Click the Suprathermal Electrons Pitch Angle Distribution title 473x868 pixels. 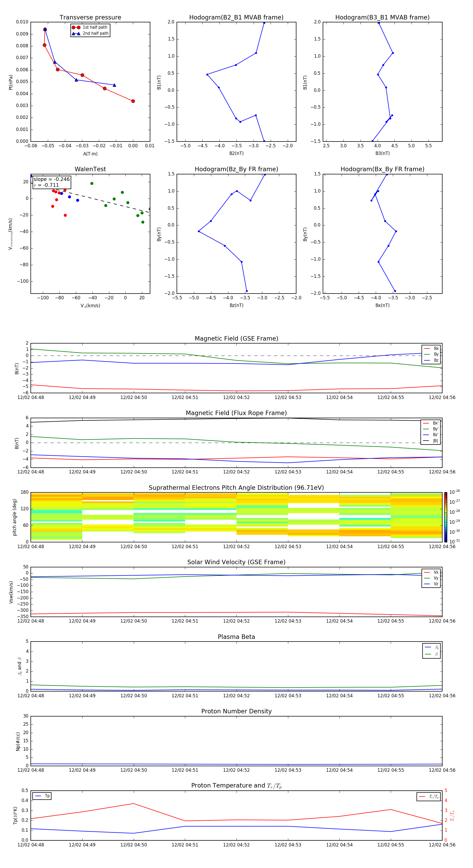click(x=236, y=488)
